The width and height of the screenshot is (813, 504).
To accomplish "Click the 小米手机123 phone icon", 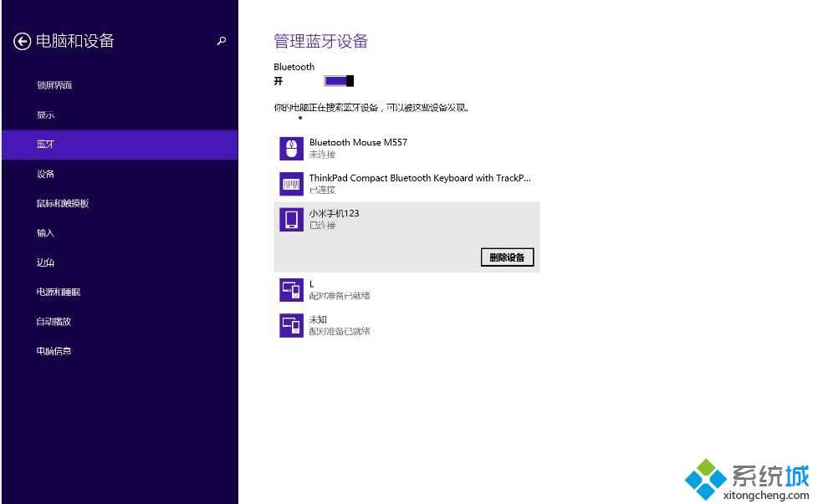I will click(290, 219).
